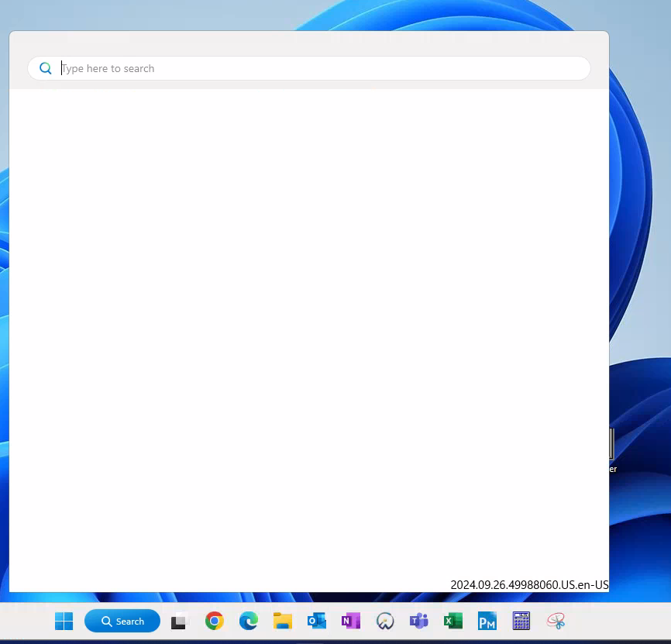Click the empty search results area
Viewport: 671px width, 644px height.
[310, 333]
